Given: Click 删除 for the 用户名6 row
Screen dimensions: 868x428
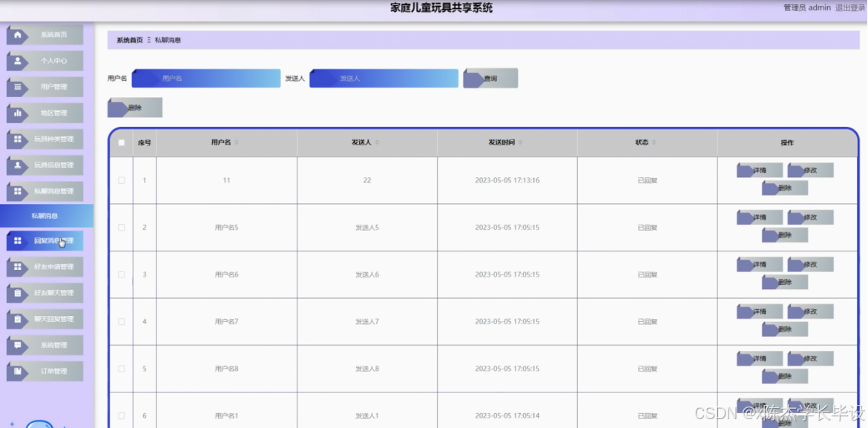Looking at the screenshot, I should (x=785, y=283).
